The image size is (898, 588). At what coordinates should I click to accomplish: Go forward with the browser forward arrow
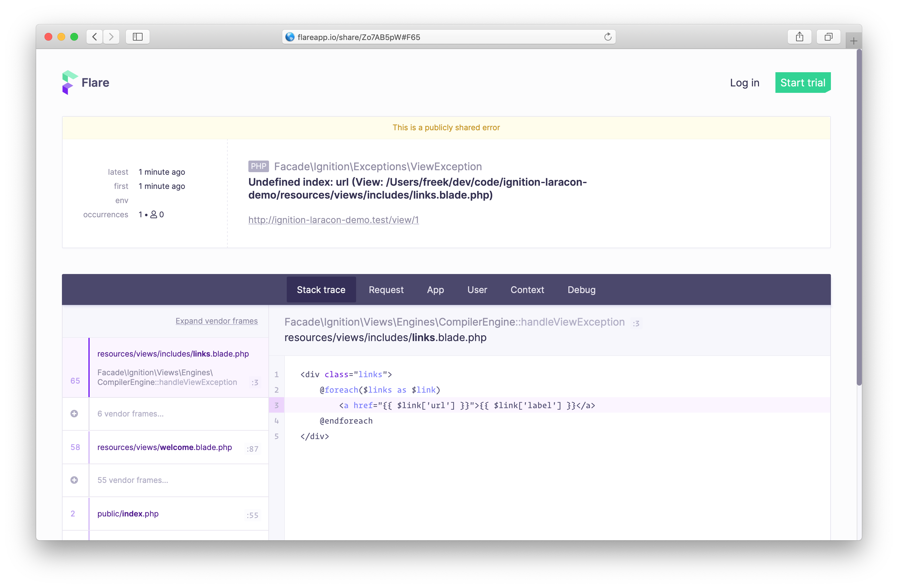click(x=111, y=36)
